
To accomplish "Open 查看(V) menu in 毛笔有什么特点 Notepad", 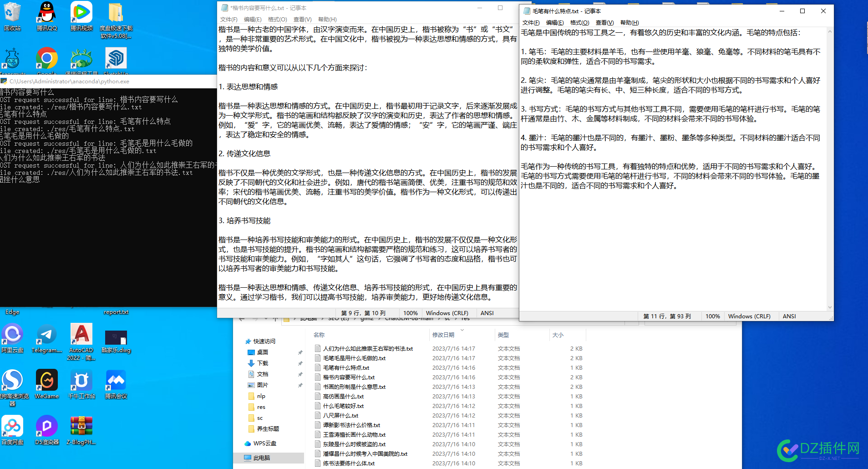I will 605,22.
